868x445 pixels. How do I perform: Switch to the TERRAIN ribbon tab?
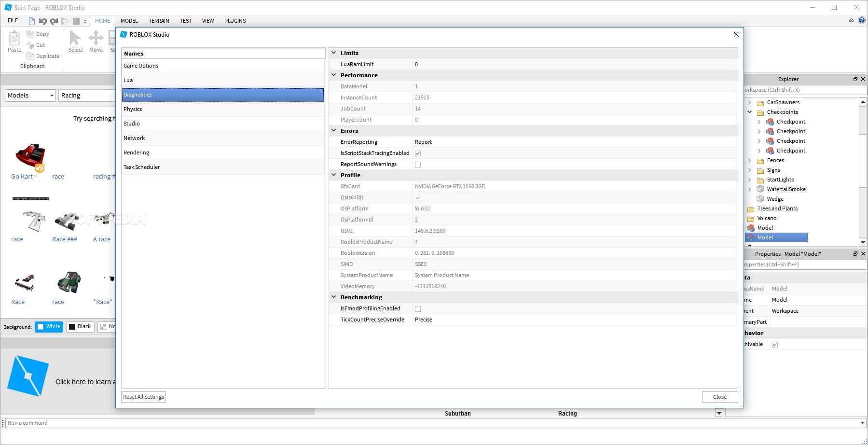[x=159, y=21]
